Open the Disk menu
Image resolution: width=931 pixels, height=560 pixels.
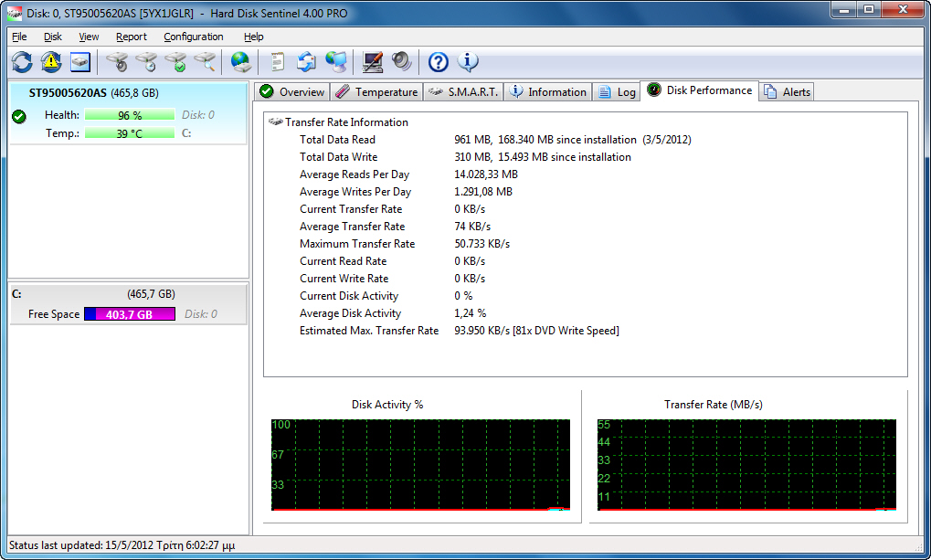[53, 37]
